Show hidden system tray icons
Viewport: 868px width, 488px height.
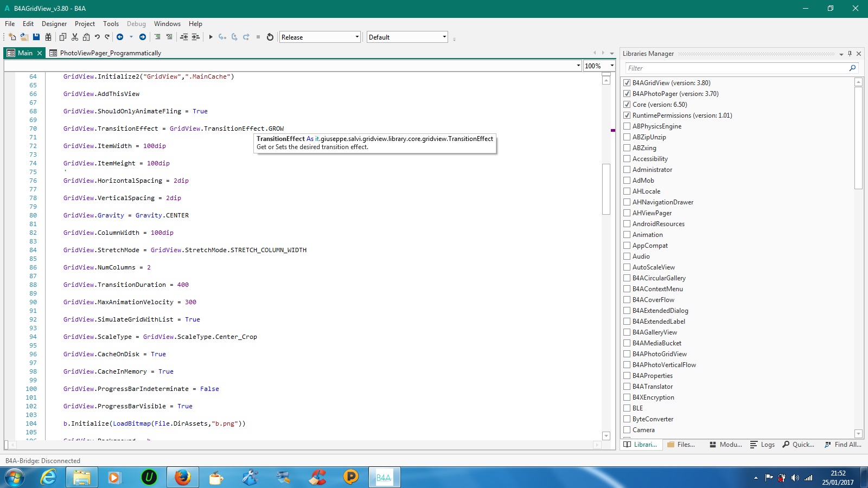(756, 478)
